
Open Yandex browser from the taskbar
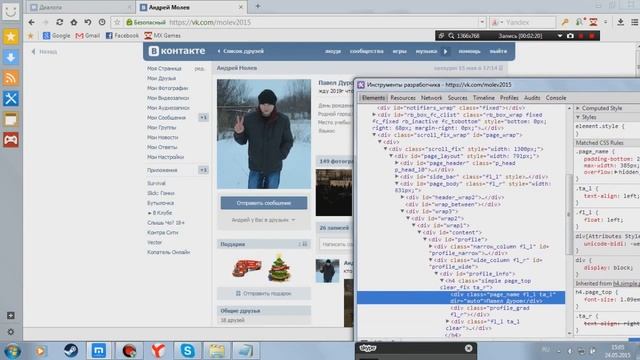158,351
